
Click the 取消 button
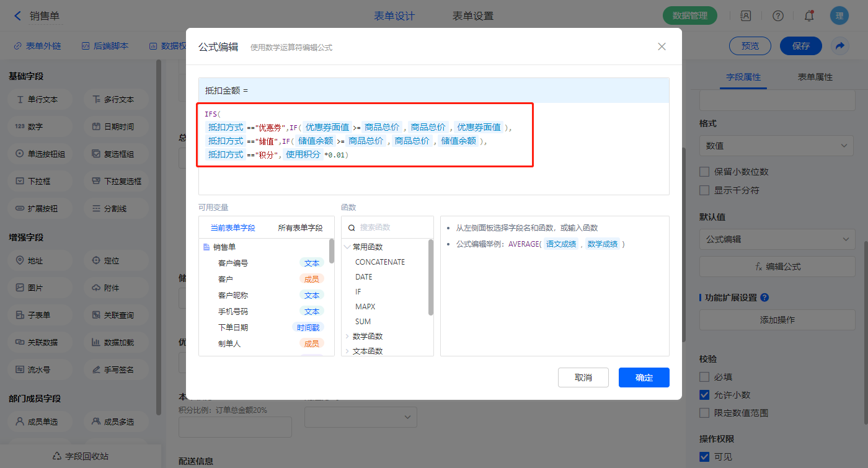click(583, 377)
